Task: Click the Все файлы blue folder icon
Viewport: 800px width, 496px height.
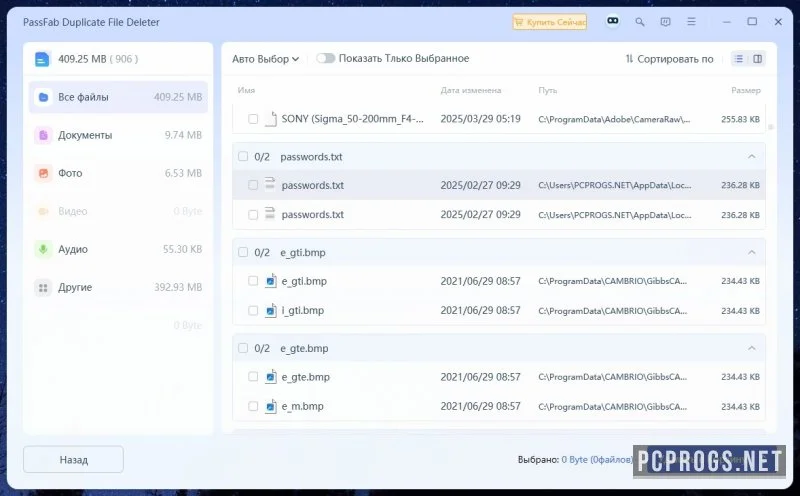Action: (43, 97)
